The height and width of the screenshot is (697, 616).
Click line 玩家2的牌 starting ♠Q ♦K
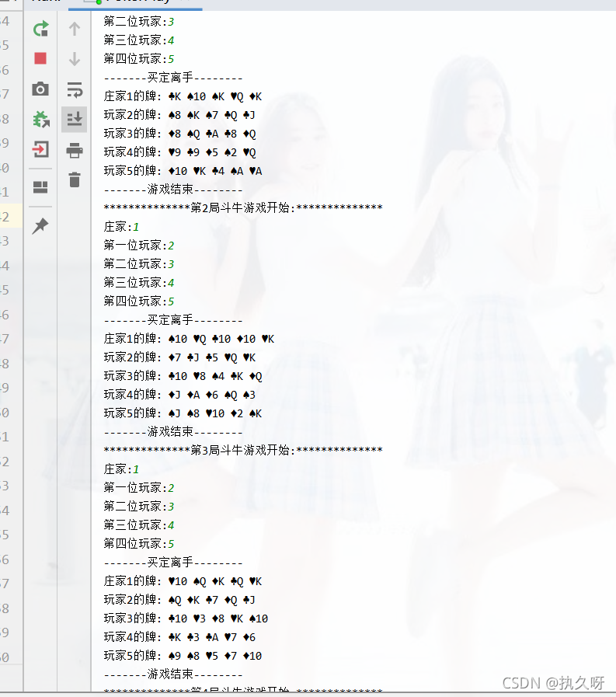(179, 600)
